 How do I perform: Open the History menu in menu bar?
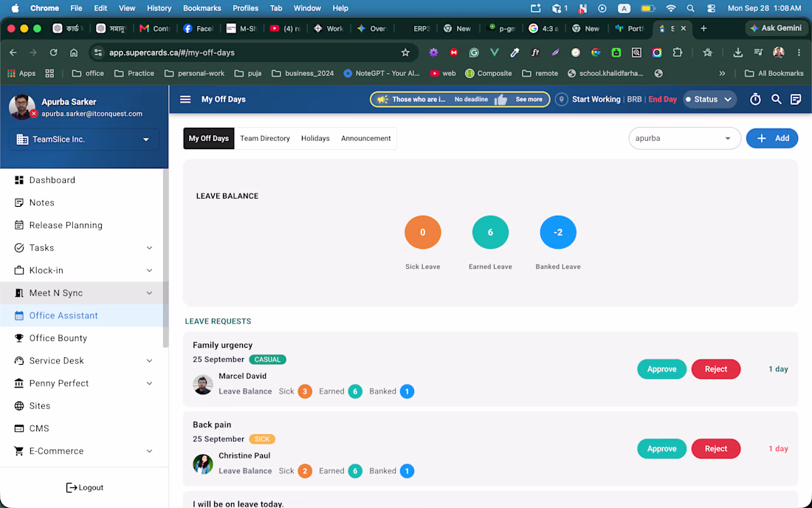[159, 8]
